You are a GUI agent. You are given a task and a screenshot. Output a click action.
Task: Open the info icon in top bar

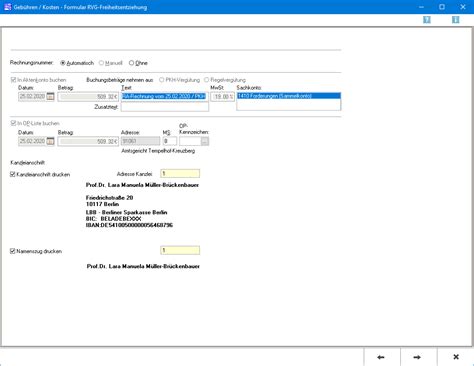[455, 20]
